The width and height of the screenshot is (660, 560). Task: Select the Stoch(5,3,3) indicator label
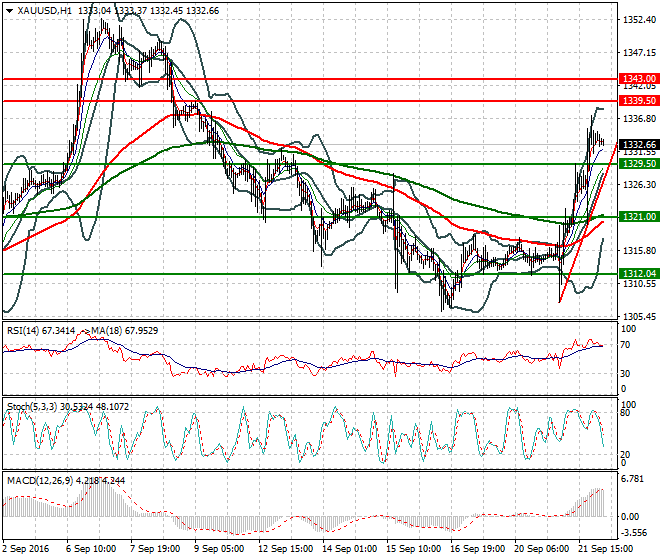tap(32, 407)
